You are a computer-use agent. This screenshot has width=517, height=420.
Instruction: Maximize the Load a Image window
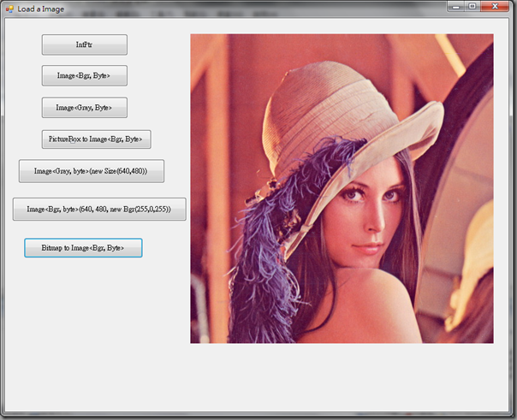pyautogui.click(x=472, y=6)
